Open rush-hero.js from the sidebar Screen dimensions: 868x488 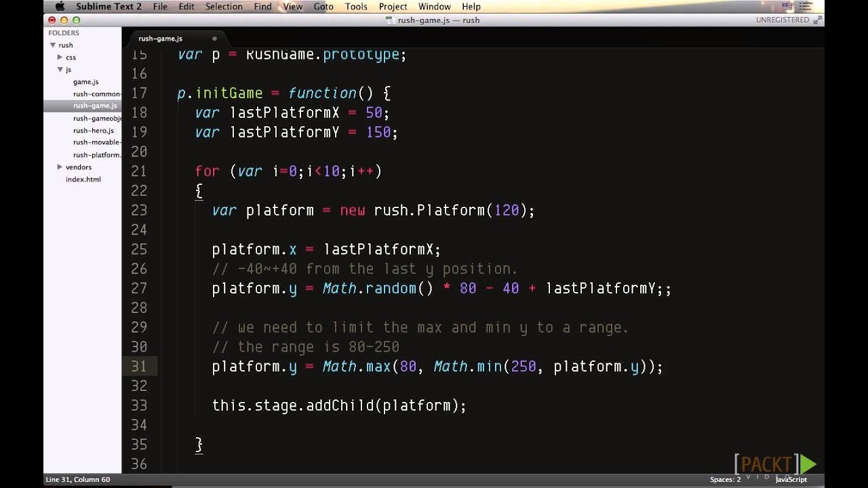pos(94,130)
